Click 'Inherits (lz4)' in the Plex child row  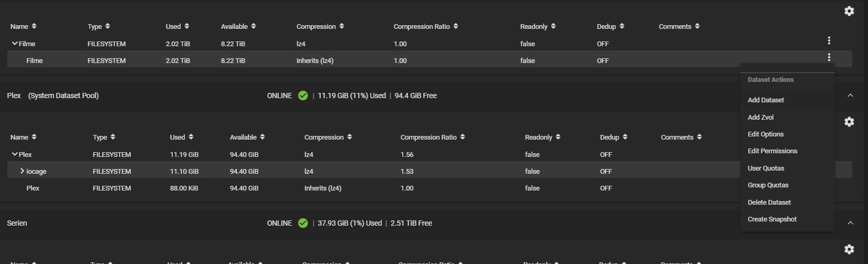point(323,188)
